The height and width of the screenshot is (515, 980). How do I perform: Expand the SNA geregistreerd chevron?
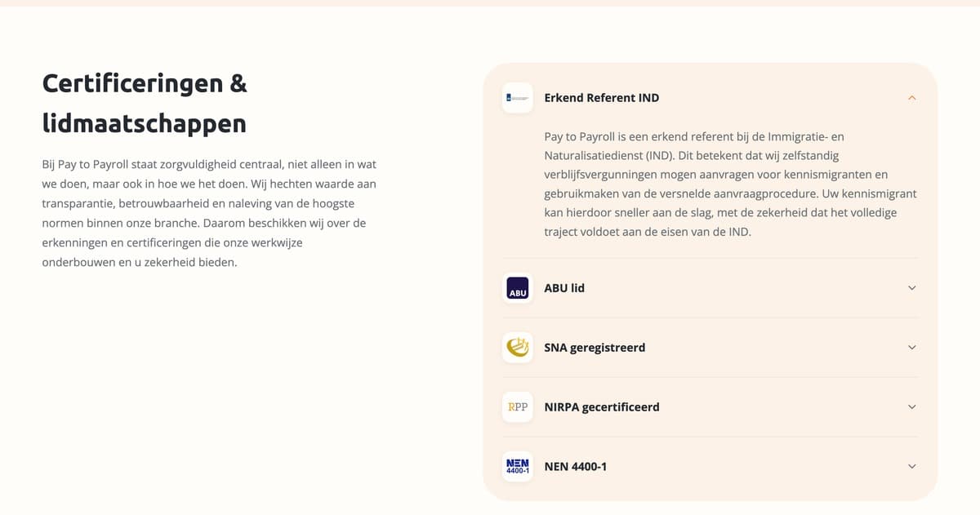[912, 348]
